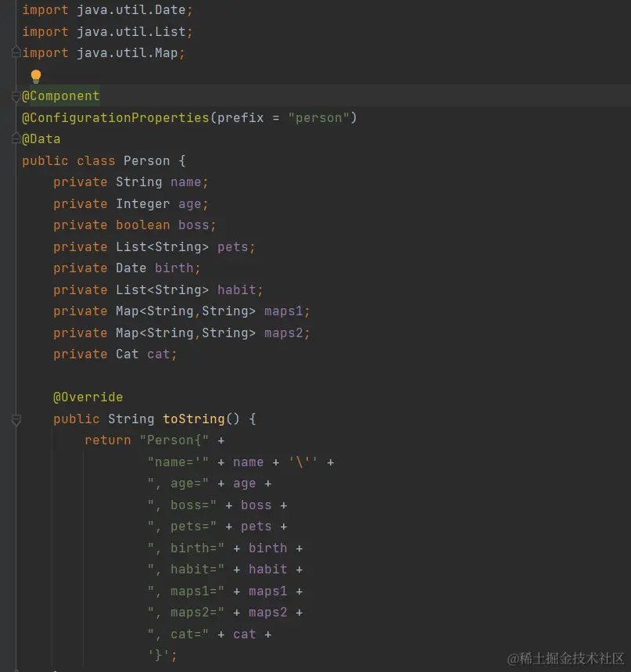
Task: Click the "Person{" string literal
Action: point(174,440)
